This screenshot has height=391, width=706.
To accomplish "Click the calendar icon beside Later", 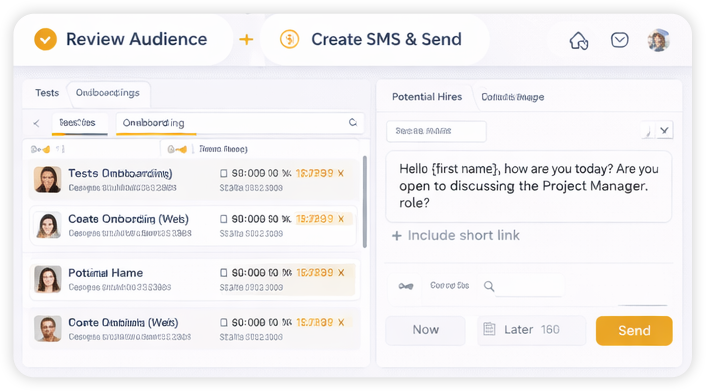I will point(489,329).
